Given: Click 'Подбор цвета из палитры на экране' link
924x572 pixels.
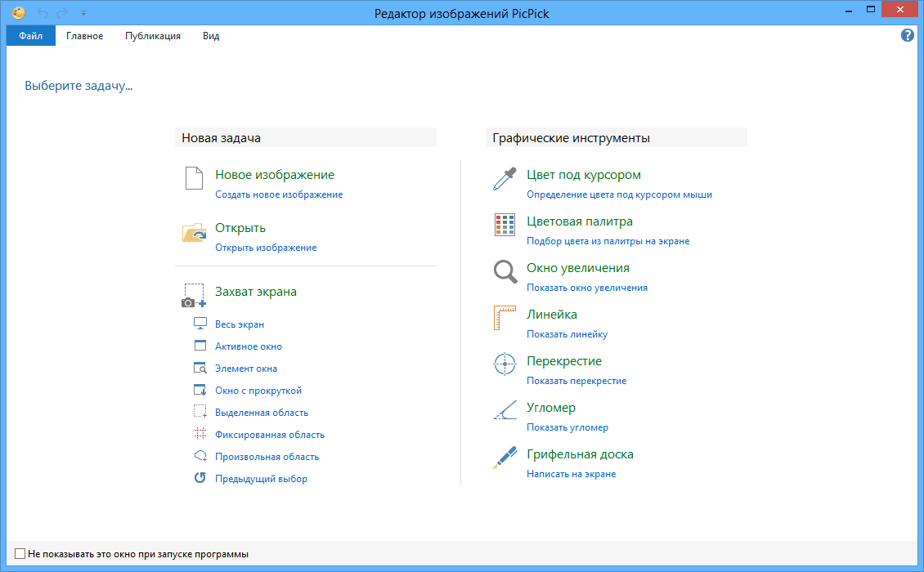Looking at the screenshot, I should (x=608, y=241).
